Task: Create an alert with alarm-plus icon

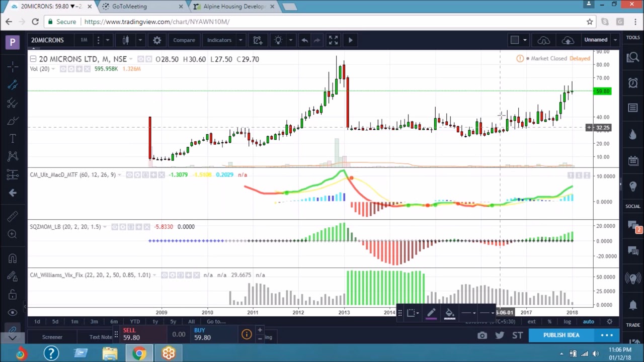Action: point(258,40)
